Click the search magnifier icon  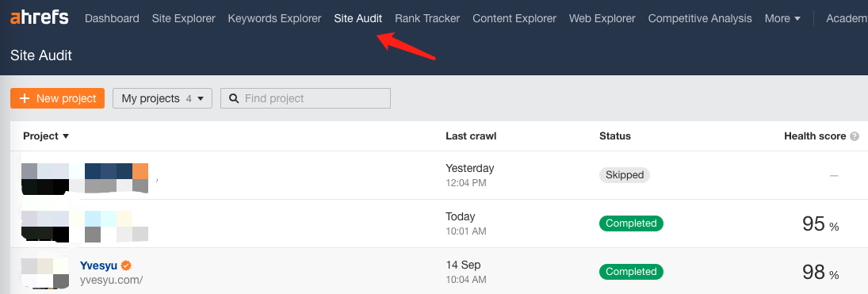pos(234,98)
